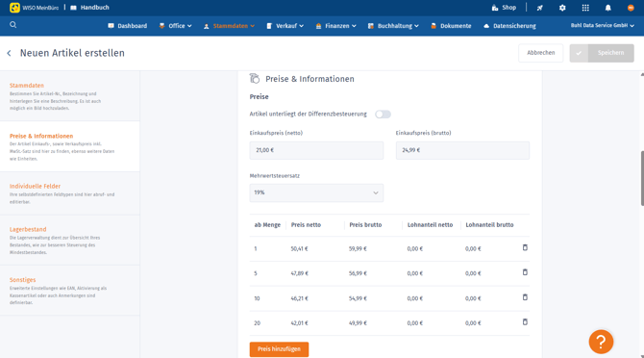Open the Stammdaten menu dropdown
Screen dimensions: 644x358
pos(230,26)
